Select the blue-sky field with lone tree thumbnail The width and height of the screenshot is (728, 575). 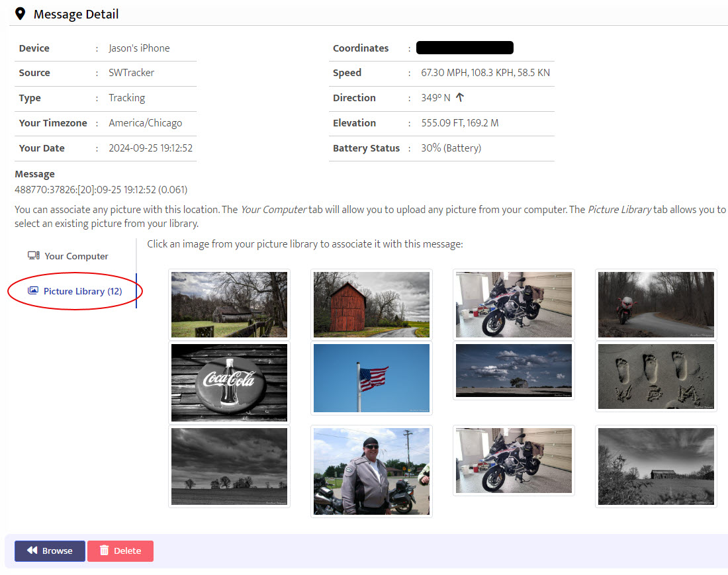[514, 371]
